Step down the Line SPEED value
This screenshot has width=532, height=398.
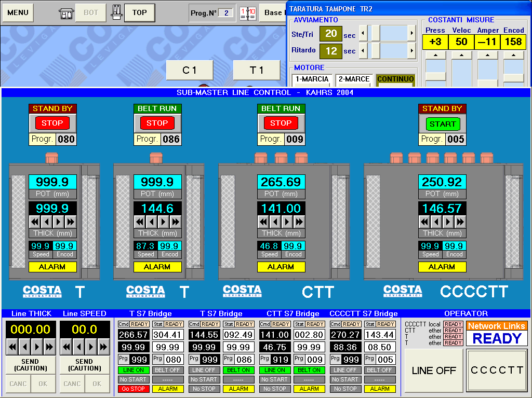click(x=79, y=347)
